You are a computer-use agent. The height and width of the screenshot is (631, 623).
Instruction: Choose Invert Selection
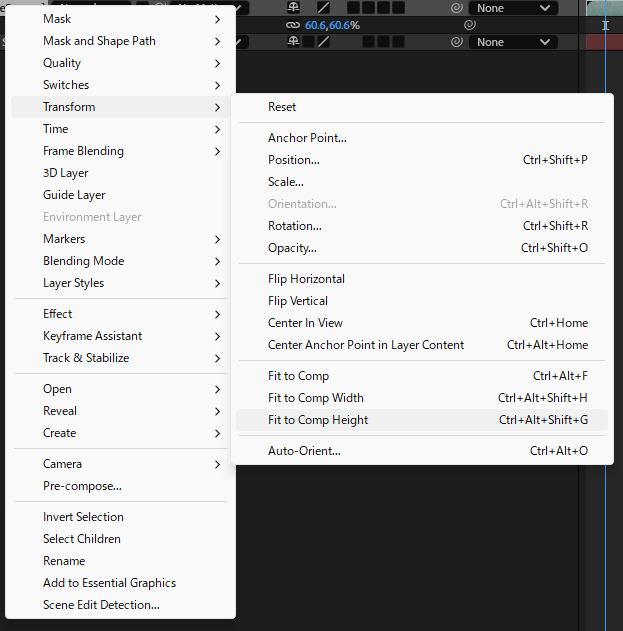pos(120,517)
